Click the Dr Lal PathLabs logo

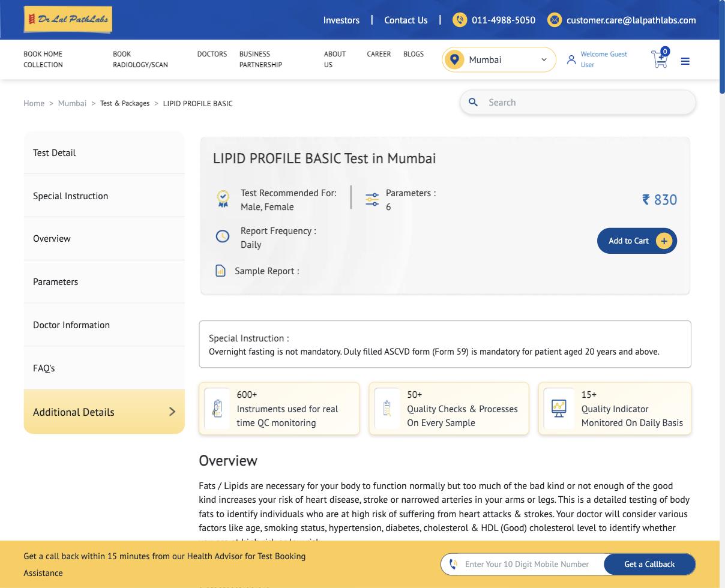68,19
